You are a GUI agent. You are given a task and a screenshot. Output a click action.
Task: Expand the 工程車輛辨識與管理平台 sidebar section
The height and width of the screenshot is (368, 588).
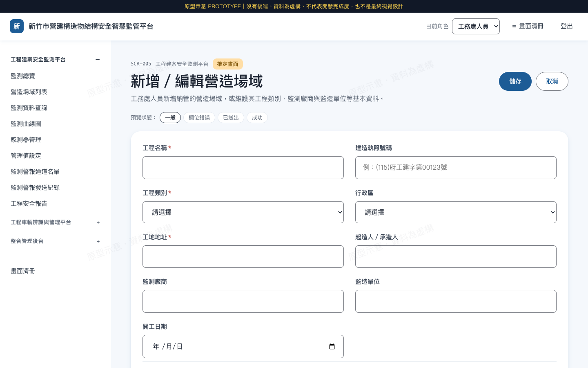click(x=98, y=222)
